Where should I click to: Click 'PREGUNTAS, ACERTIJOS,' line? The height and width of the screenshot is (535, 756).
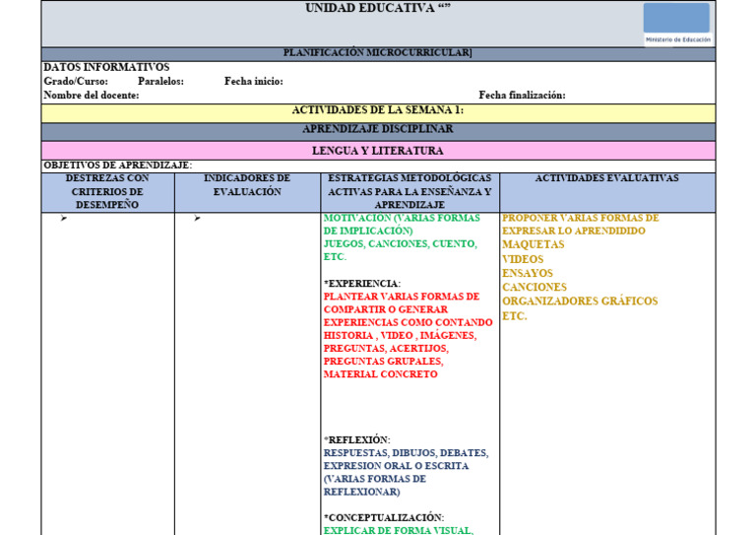[386, 349]
